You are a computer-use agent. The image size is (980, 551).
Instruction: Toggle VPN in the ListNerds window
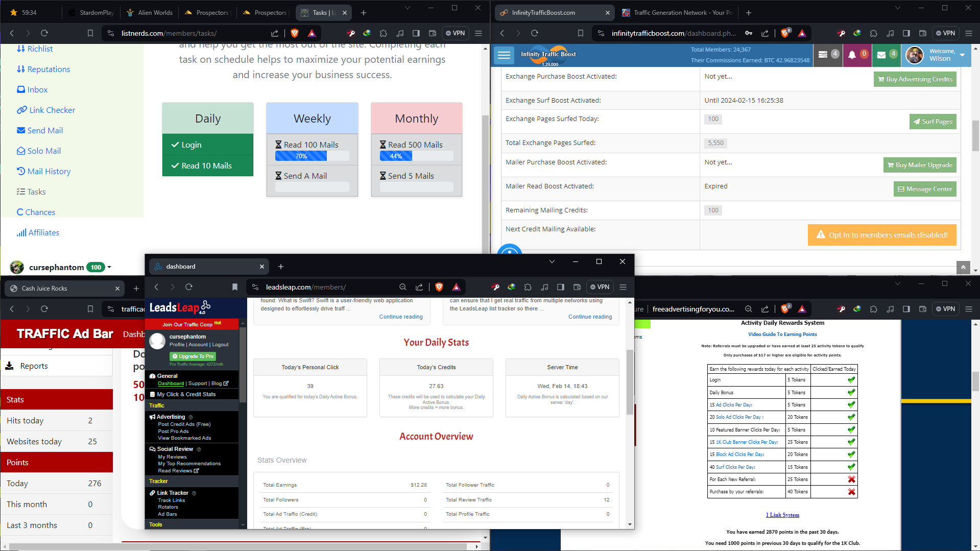(455, 33)
